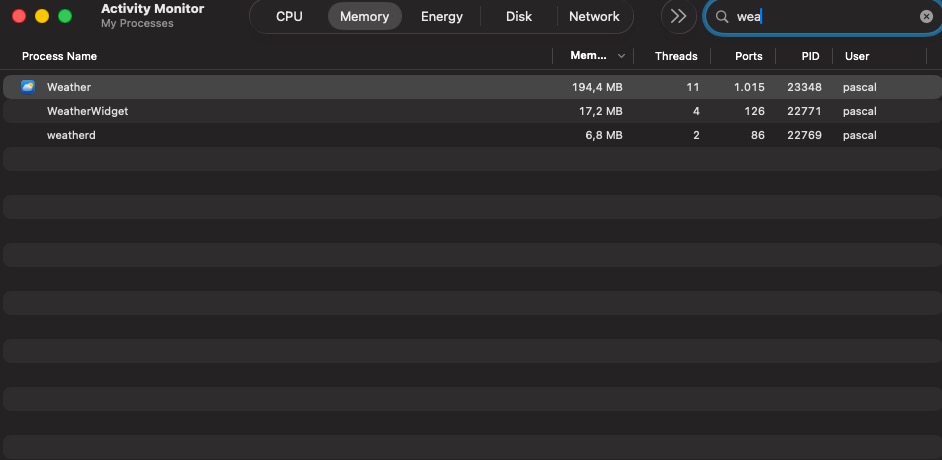The image size is (942, 460).
Task: Select the Weather process row
Action: click(x=472, y=87)
